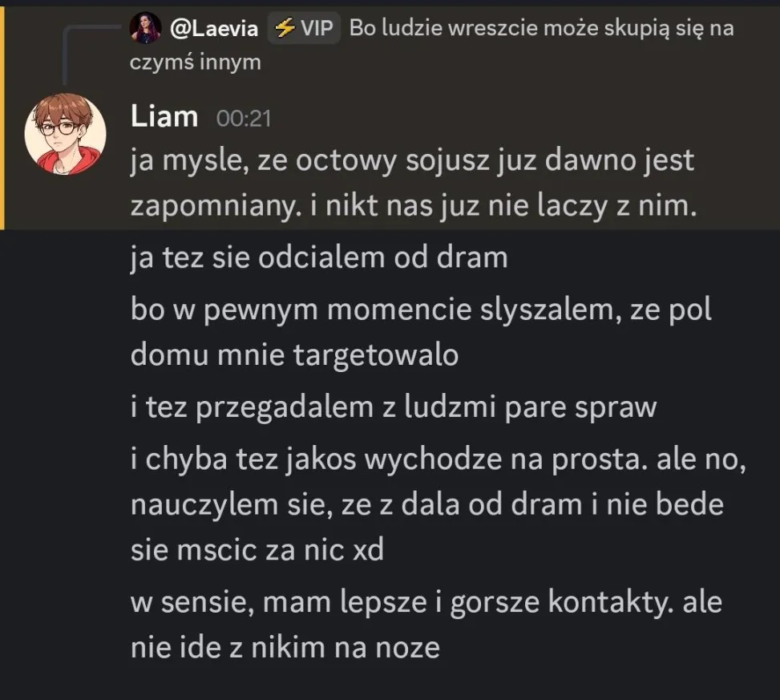Select message 'ja mysle, ze octowy sojusz'
Screen dimensions: 780x700
(414, 183)
